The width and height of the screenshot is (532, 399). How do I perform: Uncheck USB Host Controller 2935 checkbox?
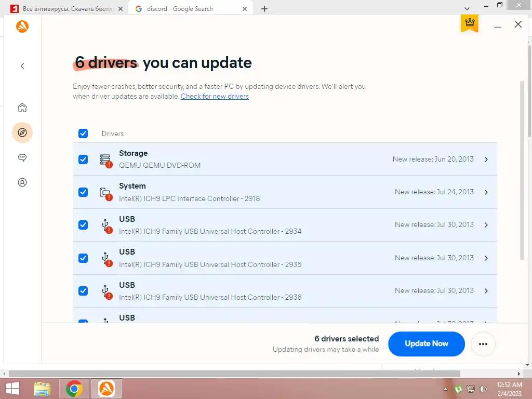coord(83,258)
